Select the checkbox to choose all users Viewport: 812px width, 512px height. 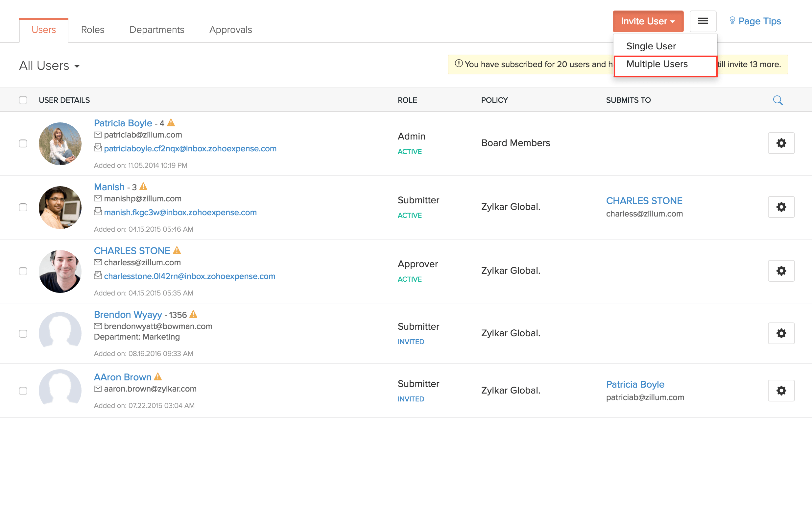point(23,100)
